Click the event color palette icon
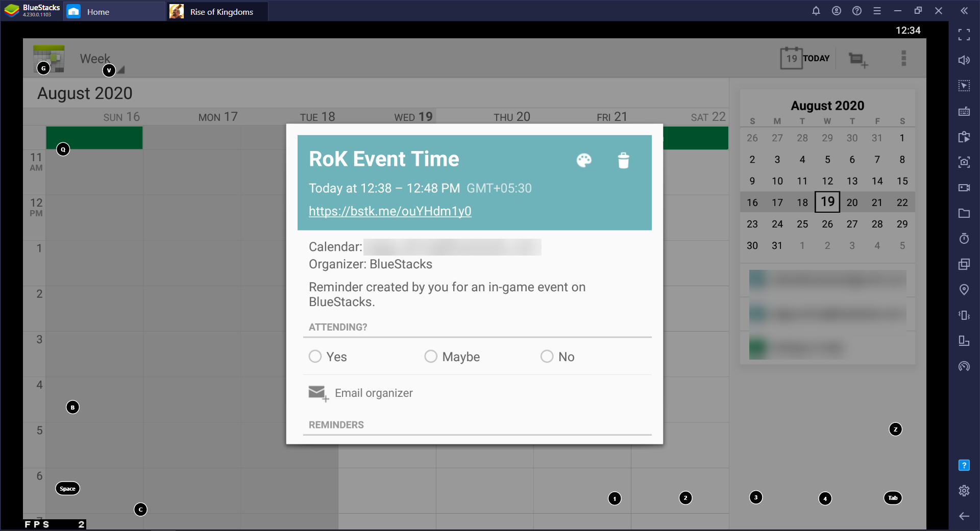Image resolution: width=980 pixels, height=531 pixels. click(x=584, y=160)
